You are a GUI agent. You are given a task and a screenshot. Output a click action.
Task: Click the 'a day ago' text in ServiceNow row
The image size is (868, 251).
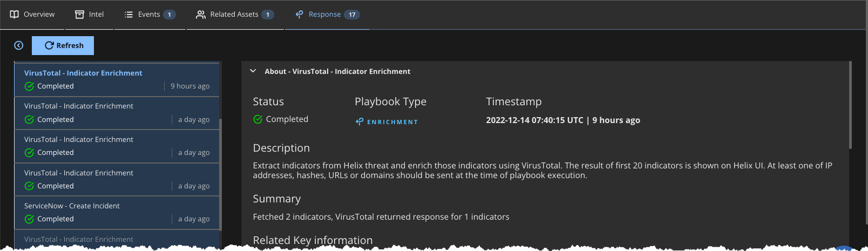[194, 219]
